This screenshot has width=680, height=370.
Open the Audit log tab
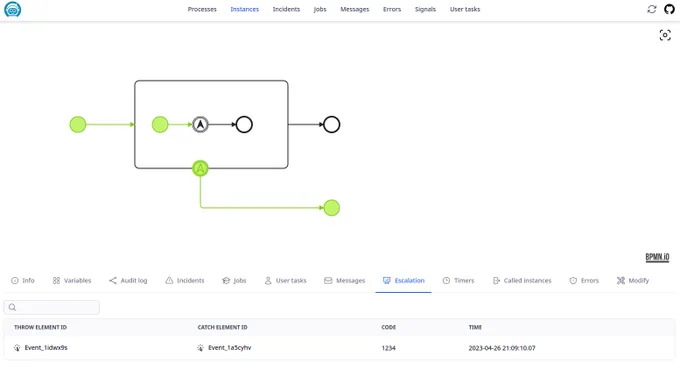128,281
